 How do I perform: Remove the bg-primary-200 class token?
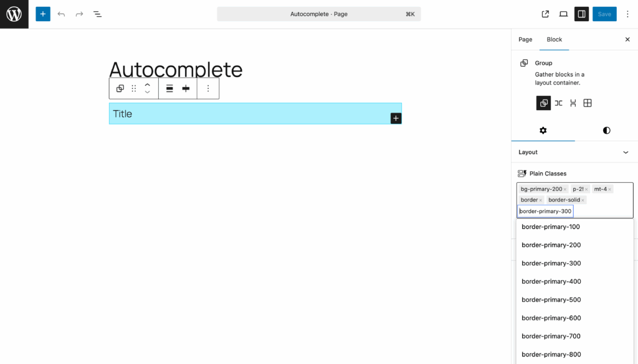pos(565,189)
